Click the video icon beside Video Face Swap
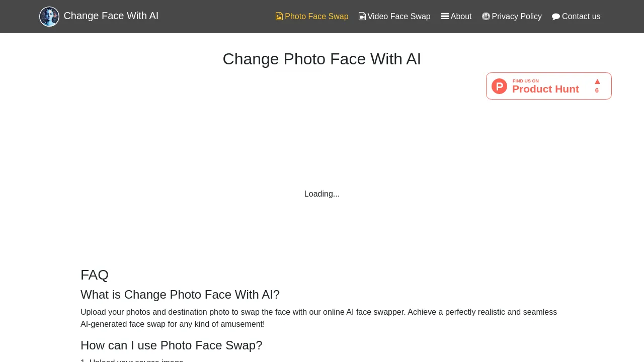The image size is (644, 362). click(x=362, y=16)
